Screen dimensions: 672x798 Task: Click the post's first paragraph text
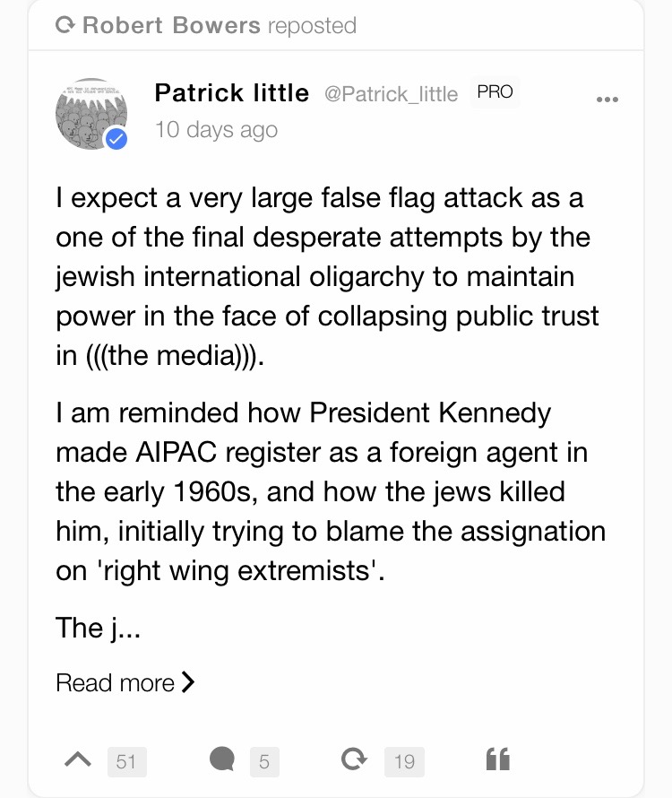click(x=328, y=276)
